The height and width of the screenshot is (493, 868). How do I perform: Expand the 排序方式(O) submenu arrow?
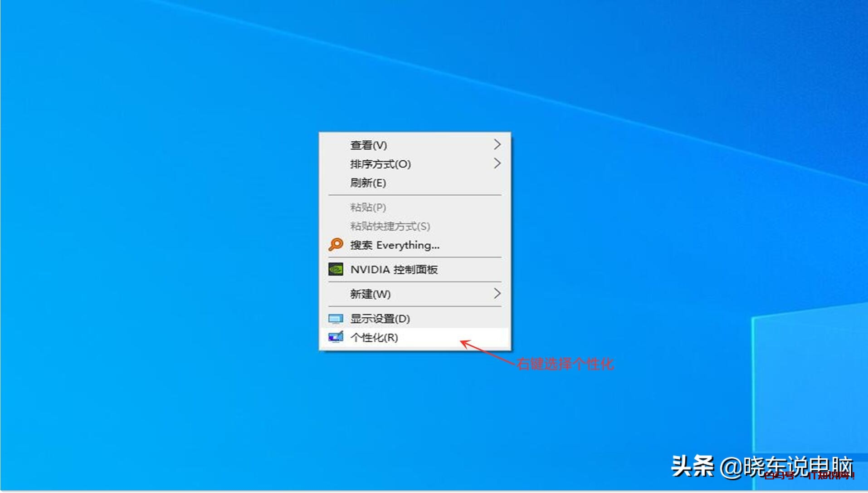coord(497,163)
